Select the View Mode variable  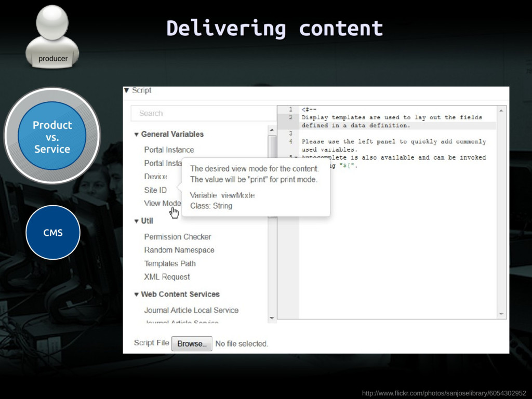tap(163, 203)
